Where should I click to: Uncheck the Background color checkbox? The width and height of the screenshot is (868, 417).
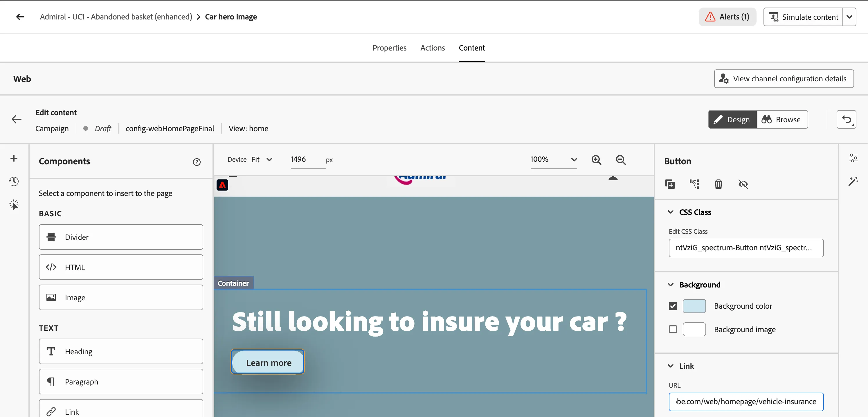[x=673, y=306]
